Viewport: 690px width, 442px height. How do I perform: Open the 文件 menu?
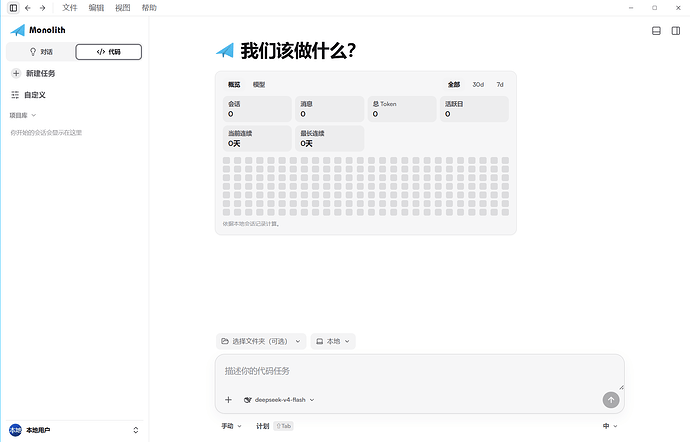(x=70, y=8)
